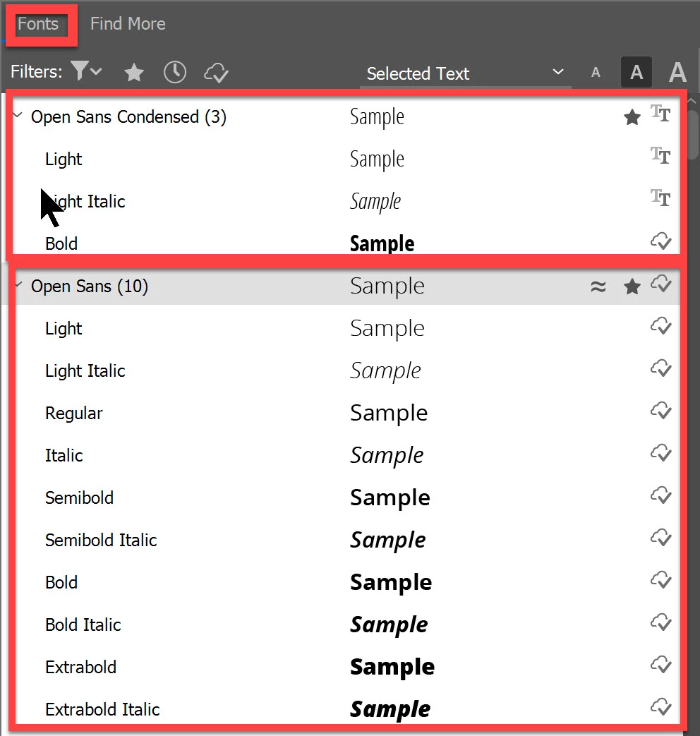700x736 pixels.
Task: Click cloud icon on Open Sans Regular row
Action: (661, 410)
